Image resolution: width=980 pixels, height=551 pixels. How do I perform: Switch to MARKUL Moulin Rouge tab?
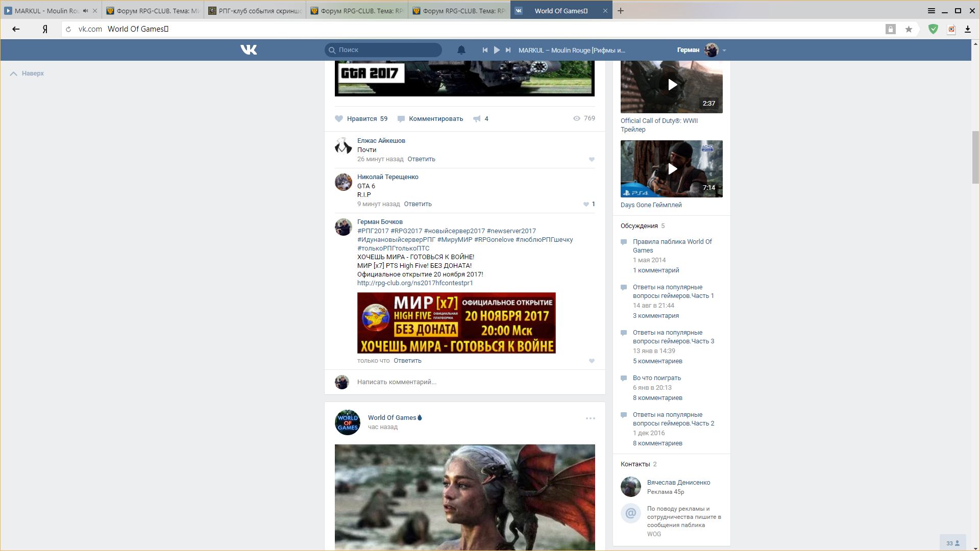46,11
